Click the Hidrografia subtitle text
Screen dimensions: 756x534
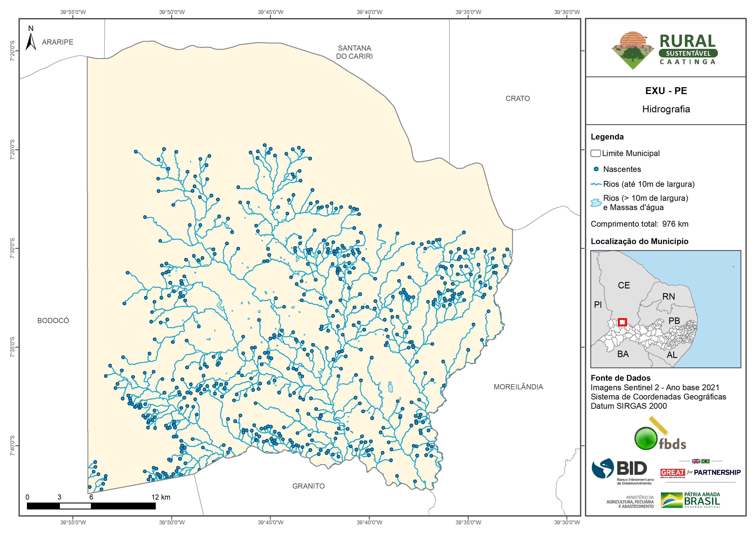(666, 109)
